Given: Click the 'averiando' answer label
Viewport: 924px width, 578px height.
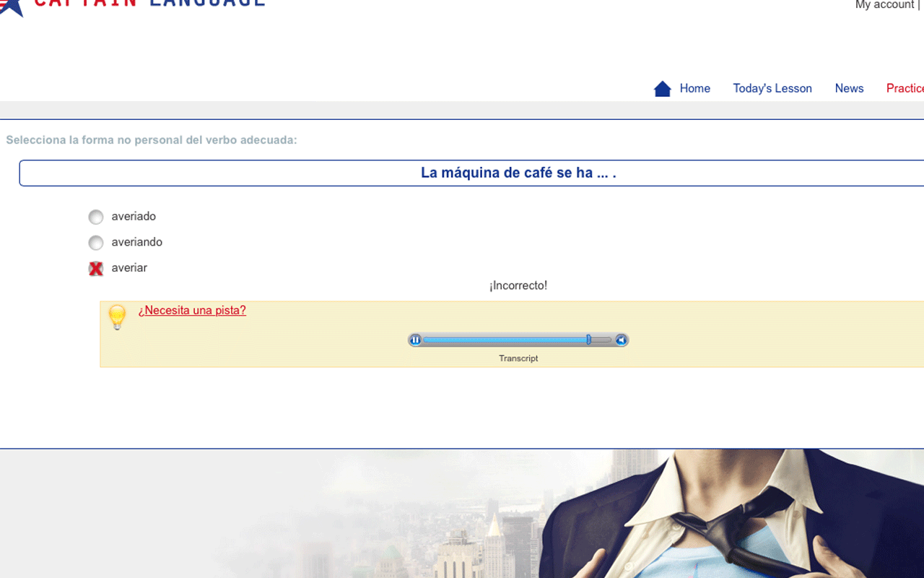Looking at the screenshot, I should pos(137,242).
